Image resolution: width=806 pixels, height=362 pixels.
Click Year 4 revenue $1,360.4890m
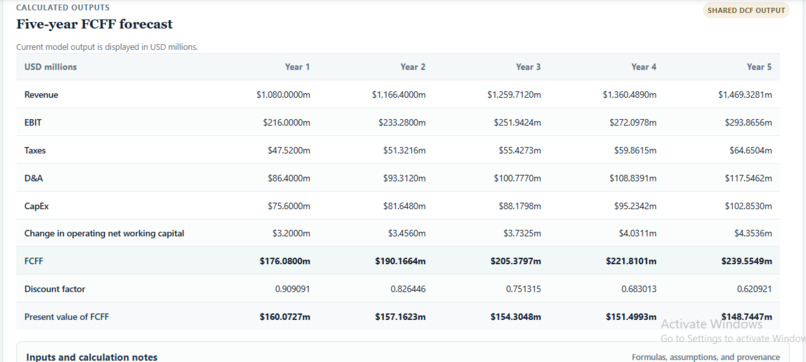coord(630,95)
